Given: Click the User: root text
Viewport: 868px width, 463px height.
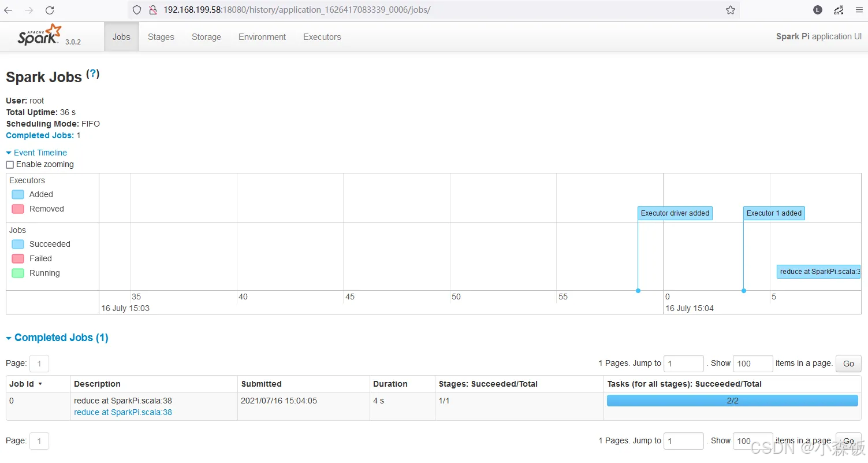Looking at the screenshot, I should tap(25, 101).
